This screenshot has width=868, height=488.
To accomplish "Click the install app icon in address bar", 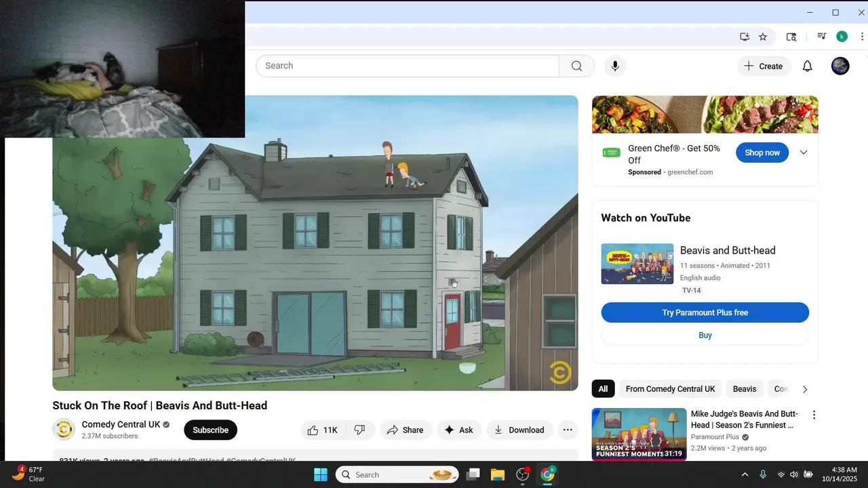I will click(x=745, y=37).
